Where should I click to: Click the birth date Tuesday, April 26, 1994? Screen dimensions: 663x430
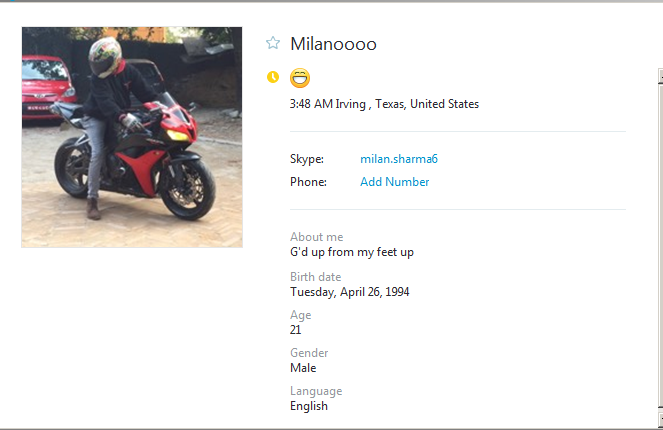tap(349, 292)
